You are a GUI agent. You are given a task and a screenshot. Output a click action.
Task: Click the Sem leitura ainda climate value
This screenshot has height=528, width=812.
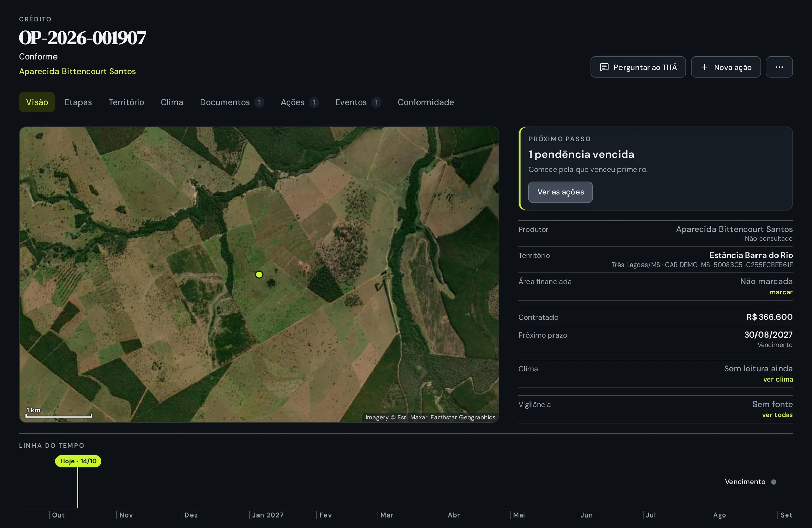[x=758, y=369]
